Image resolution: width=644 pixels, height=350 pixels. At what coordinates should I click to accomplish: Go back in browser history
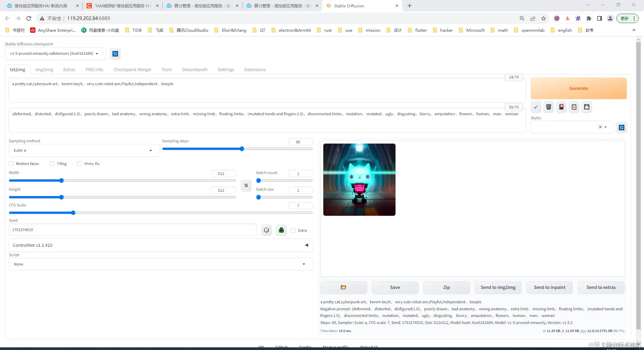point(7,18)
